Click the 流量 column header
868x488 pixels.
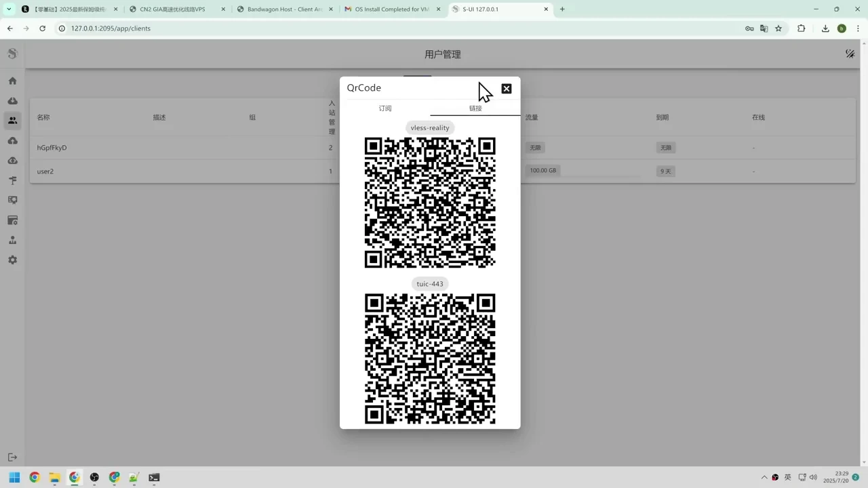coord(532,117)
